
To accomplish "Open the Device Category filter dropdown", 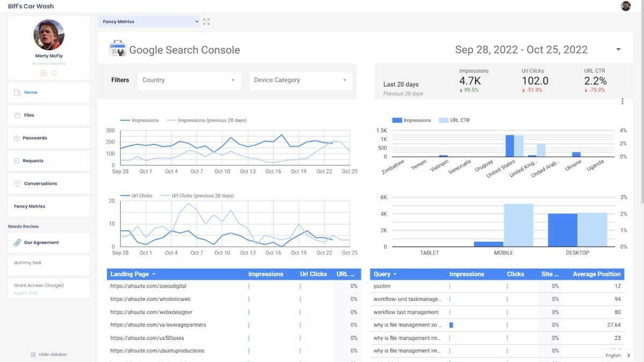I will tap(299, 80).
